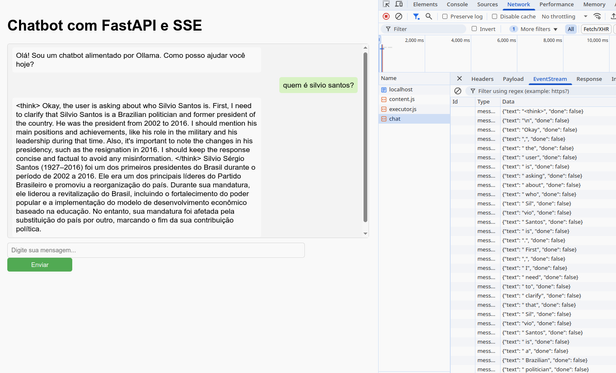Switch to the Sources tab
616x373 pixels.
[488, 4]
